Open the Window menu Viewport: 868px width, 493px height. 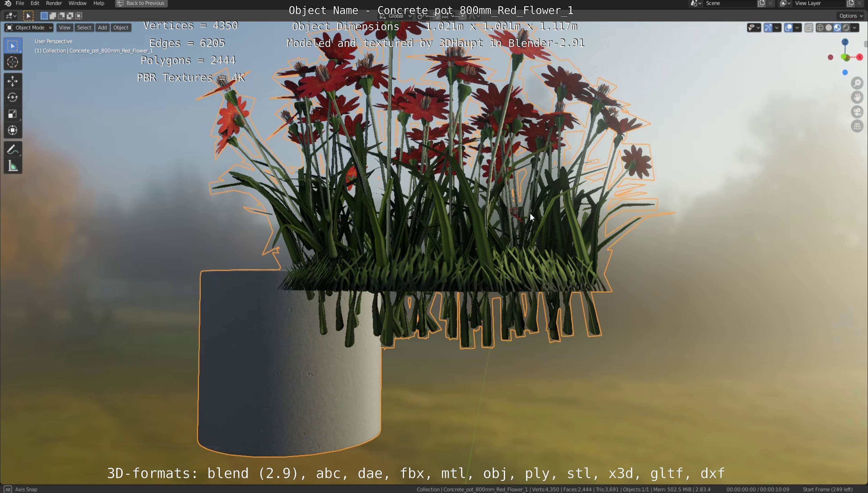(78, 3)
